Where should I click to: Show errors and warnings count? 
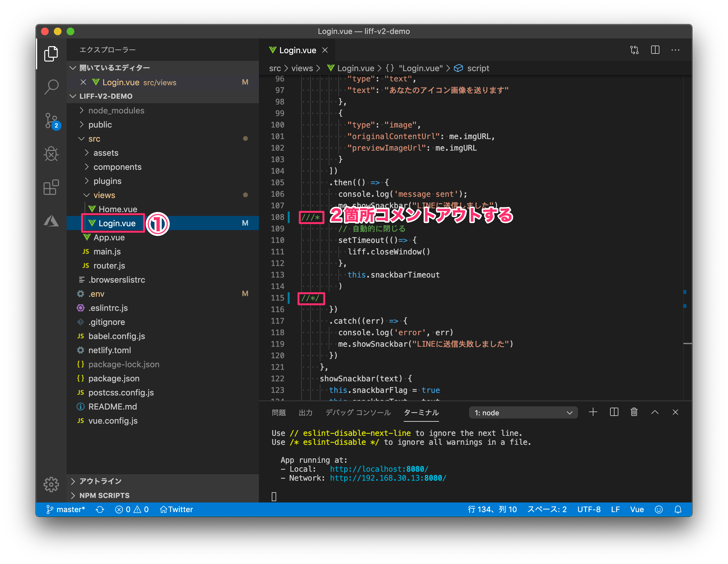tap(132, 509)
